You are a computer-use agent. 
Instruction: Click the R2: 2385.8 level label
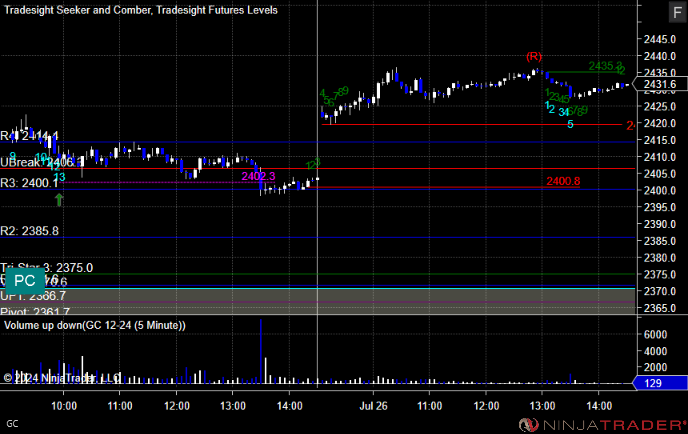point(29,231)
